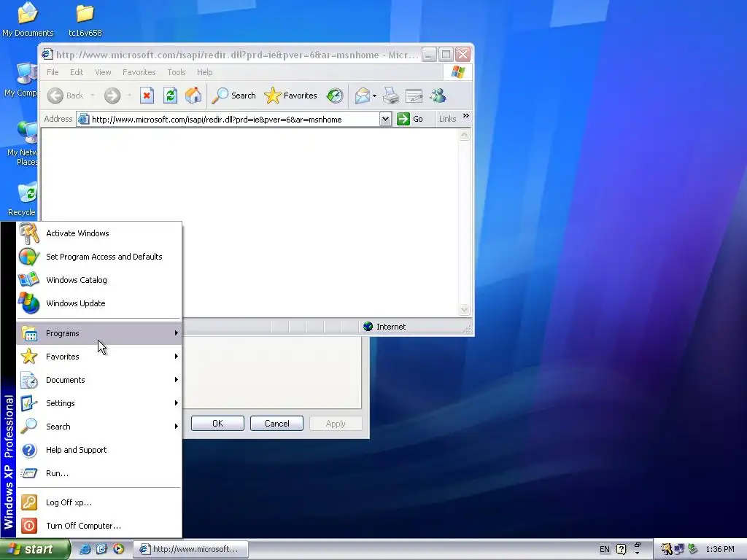Open the Messenger people icon

tap(438, 96)
